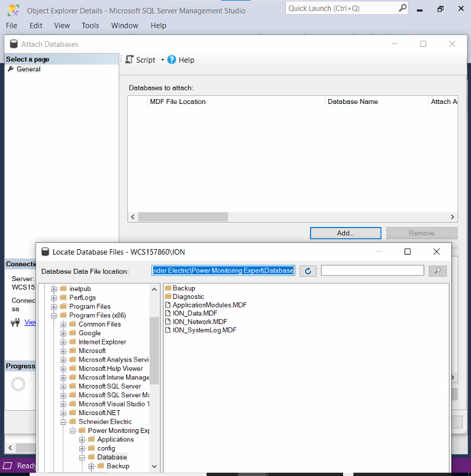Screen dimensions: 471x476
Task: Click the ION_Data.MDF file icon
Action: pyautogui.click(x=168, y=313)
